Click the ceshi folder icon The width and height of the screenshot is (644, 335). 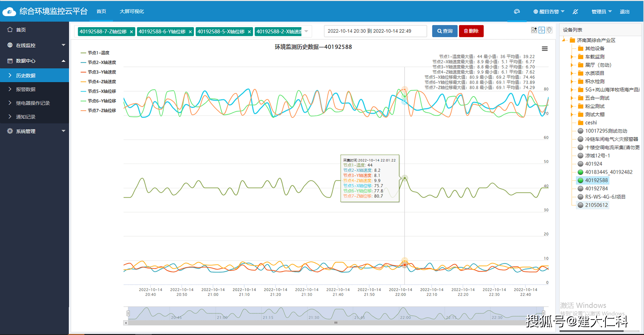581,123
